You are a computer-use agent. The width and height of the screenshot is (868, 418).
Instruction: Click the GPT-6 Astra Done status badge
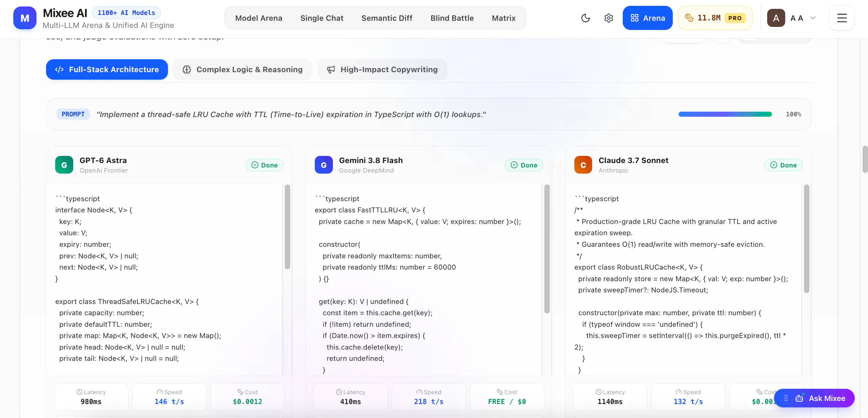coord(264,165)
